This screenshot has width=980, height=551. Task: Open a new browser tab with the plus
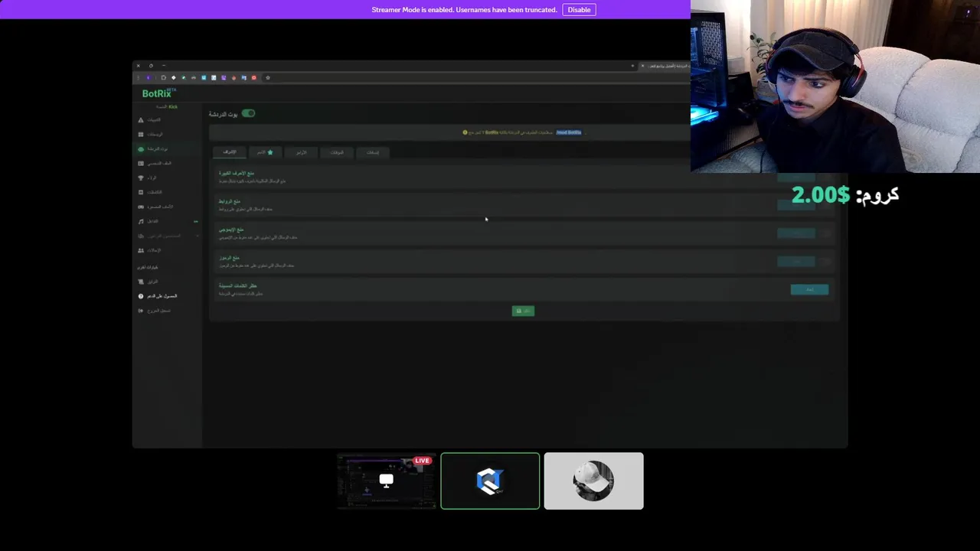point(632,66)
